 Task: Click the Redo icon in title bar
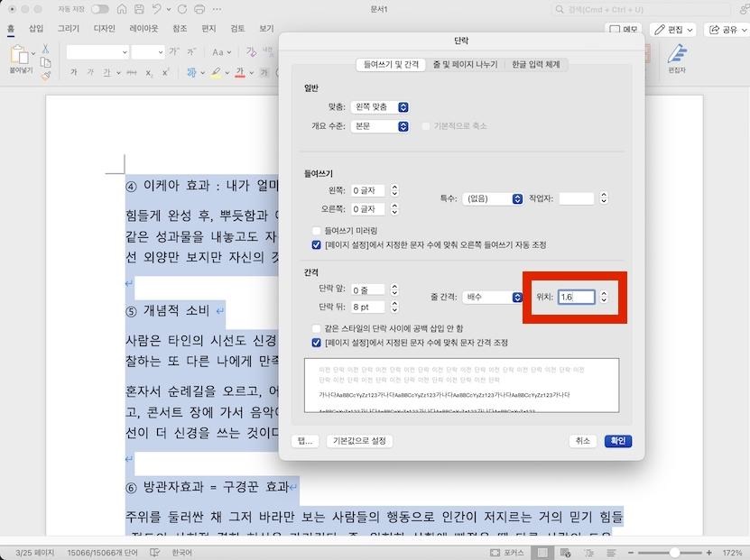[181, 9]
